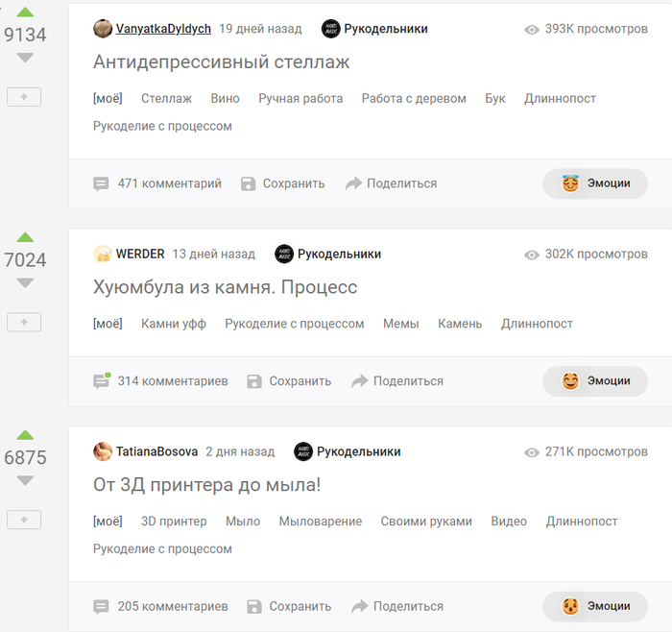Open Эмоции picker on the Хуюмбула post
Image resolution: width=672 pixels, height=632 pixels.
[x=595, y=381]
